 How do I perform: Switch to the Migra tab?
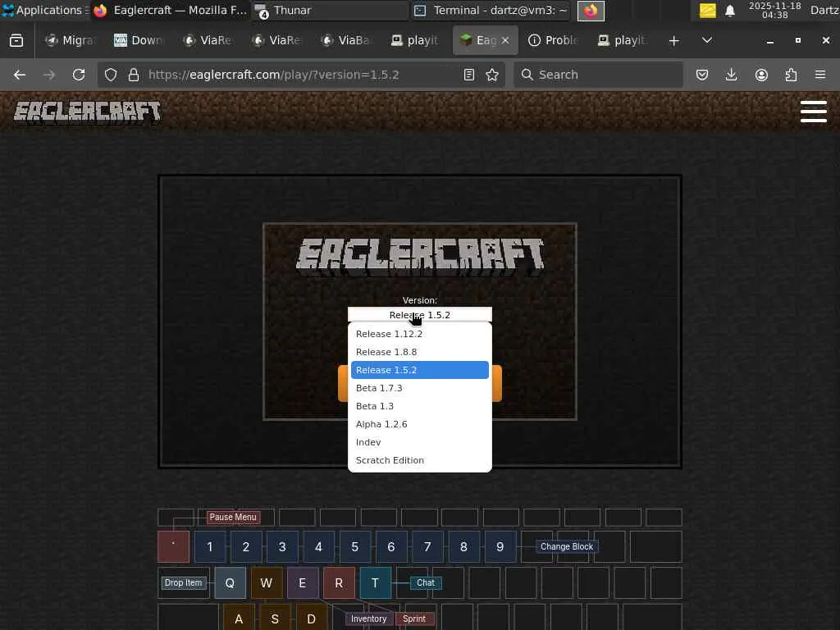click(71, 40)
